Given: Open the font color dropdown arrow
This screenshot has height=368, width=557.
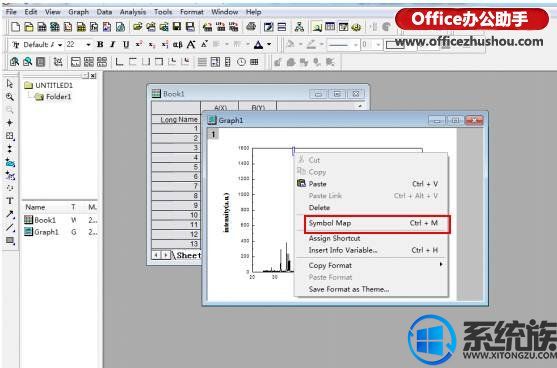Looking at the screenshot, I should 269,45.
